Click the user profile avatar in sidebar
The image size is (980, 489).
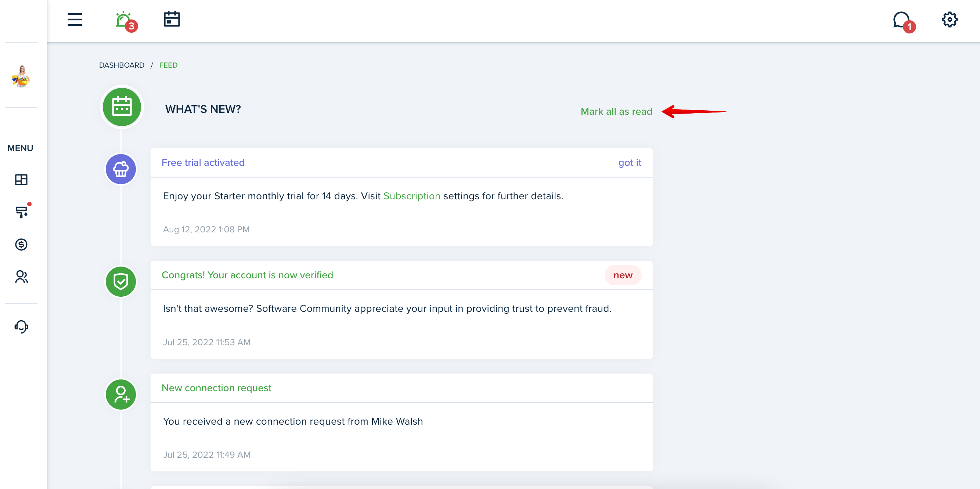pyautogui.click(x=21, y=76)
